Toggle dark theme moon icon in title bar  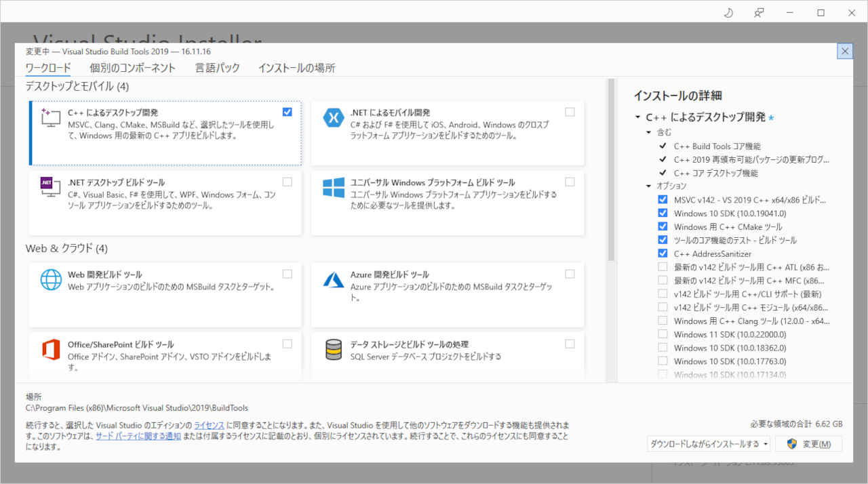coord(729,12)
